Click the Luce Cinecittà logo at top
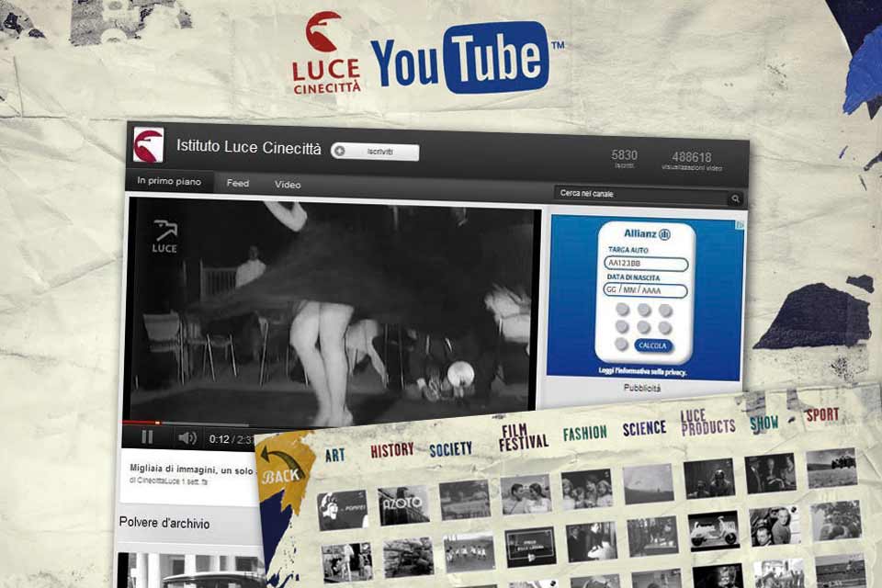This screenshot has height=588, width=882. tap(326, 52)
